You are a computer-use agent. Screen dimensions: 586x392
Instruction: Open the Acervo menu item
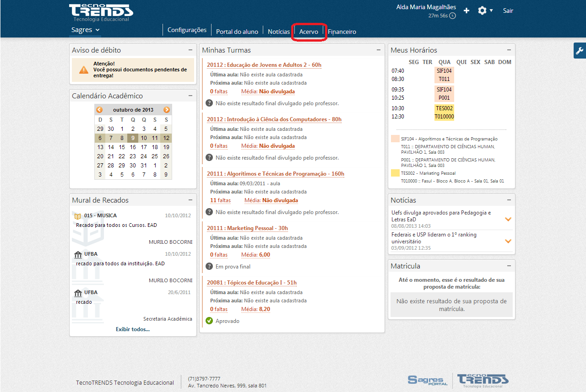click(x=309, y=32)
